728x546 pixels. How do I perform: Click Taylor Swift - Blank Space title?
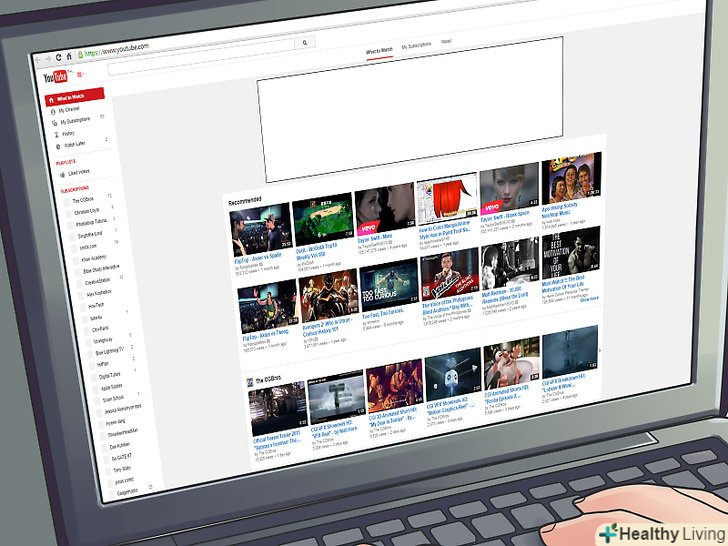(x=505, y=215)
